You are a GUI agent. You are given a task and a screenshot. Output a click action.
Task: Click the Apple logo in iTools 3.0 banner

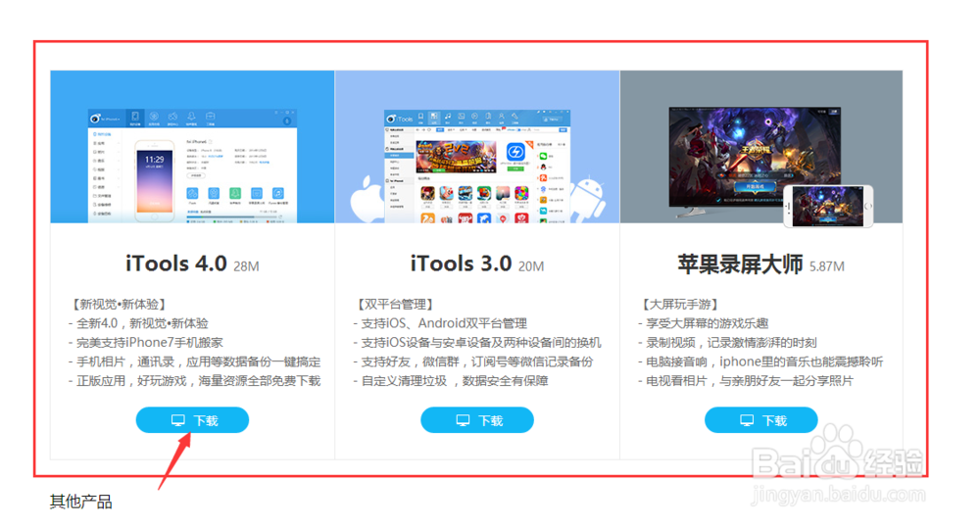[x=367, y=200]
